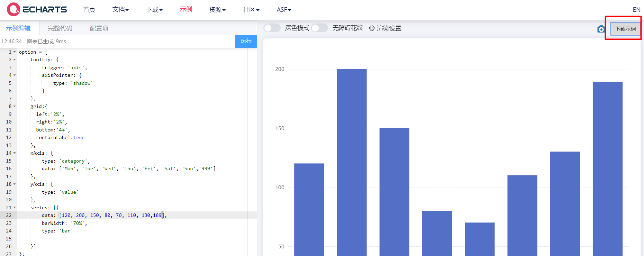Click type: 'category' on line 15
Image resolution: width=644 pixels, height=256 pixels.
pyautogui.click(x=66, y=161)
